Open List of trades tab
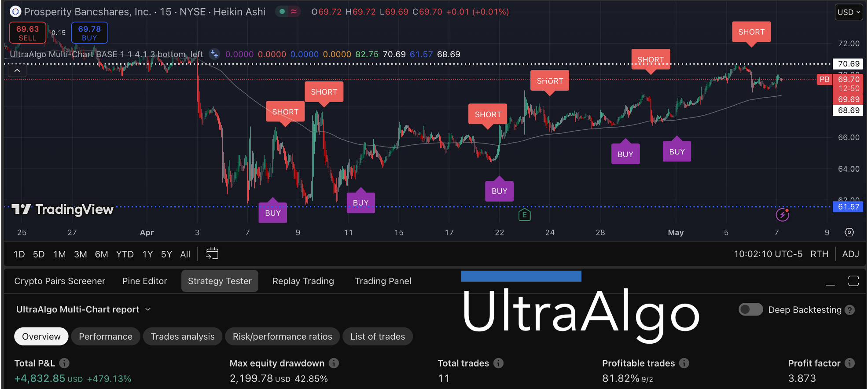Viewport: 868px width, 389px height. coord(378,337)
